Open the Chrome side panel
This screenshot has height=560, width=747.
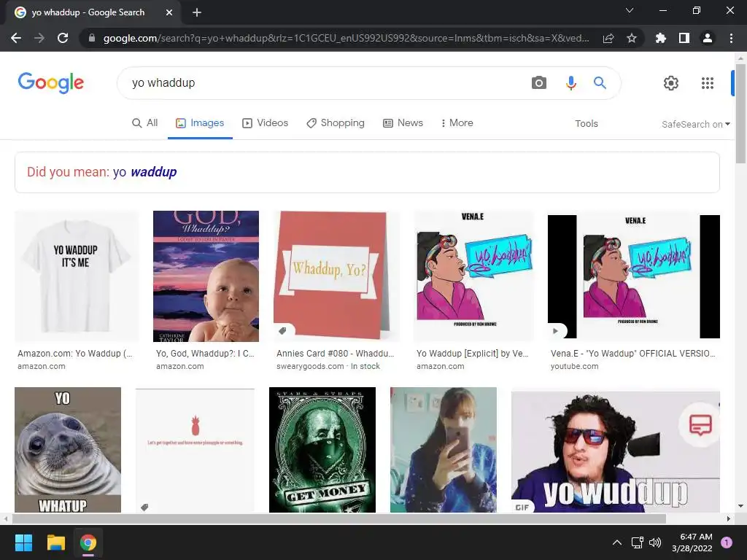684,38
